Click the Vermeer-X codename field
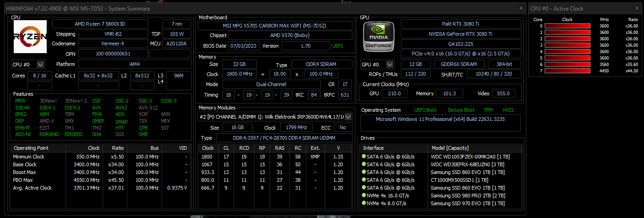 [113, 44]
